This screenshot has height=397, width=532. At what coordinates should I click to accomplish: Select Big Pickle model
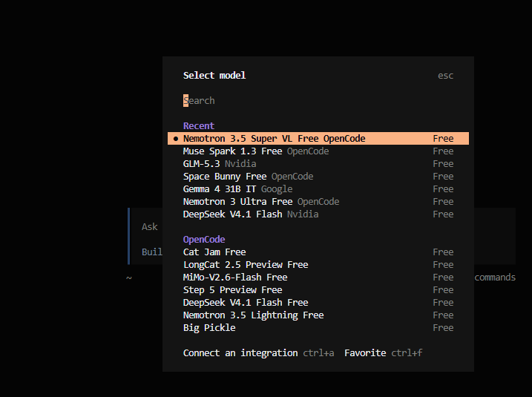318,328
